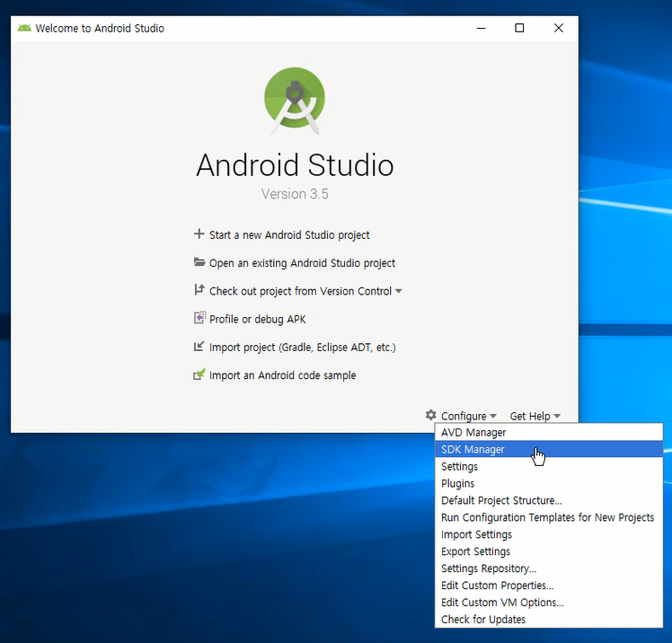Open Plugins from Configure menu
This screenshot has width=672, height=643.
click(x=549, y=483)
